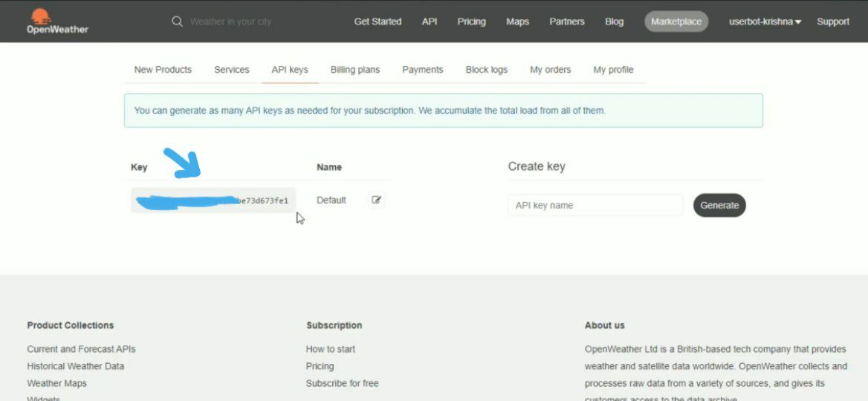Open the Services tab
868x401 pixels.
click(232, 70)
